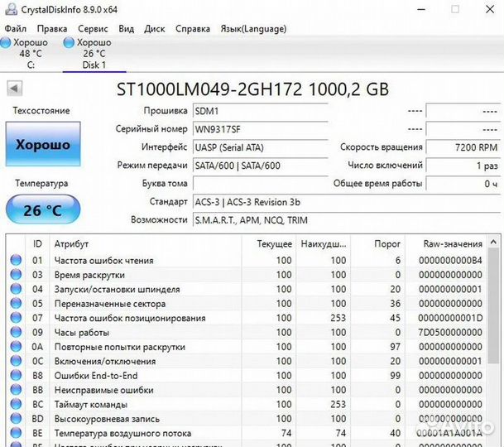The height and width of the screenshot is (447, 504).
Task: Open the Сервис menu
Action: pyautogui.click(x=93, y=29)
